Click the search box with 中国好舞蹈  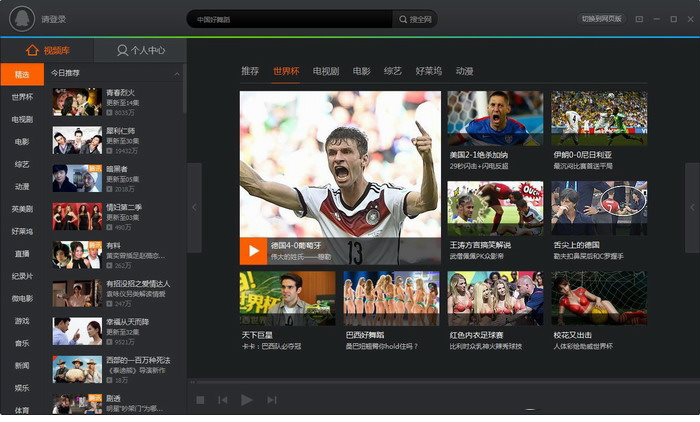pyautogui.click(x=289, y=19)
